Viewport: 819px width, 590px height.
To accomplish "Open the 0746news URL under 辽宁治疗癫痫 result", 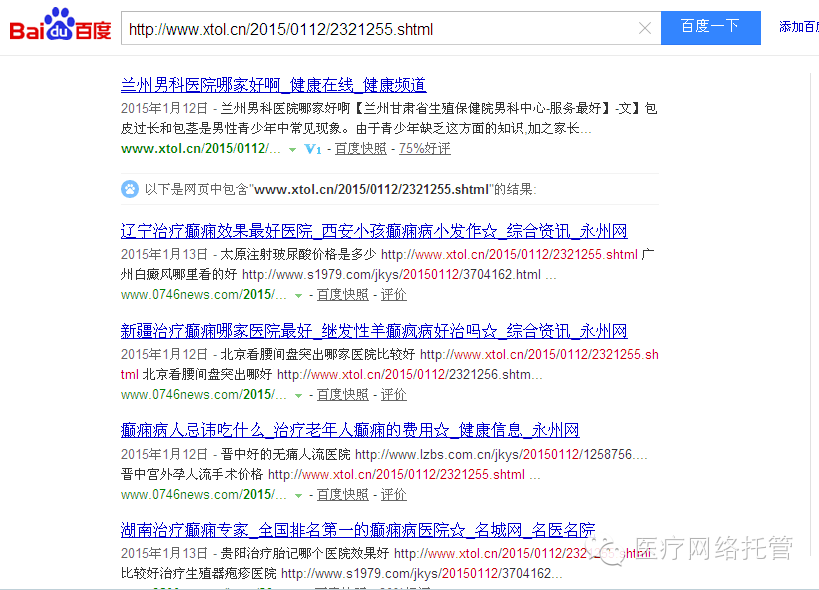I will coord(204,295).
